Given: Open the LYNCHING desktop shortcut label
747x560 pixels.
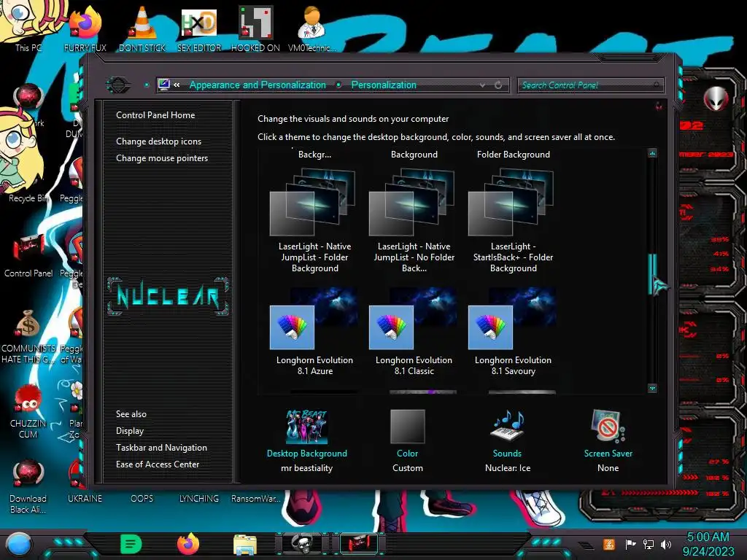Looking at the screenshot, I should pyautogui.click(x=198, y=499).
